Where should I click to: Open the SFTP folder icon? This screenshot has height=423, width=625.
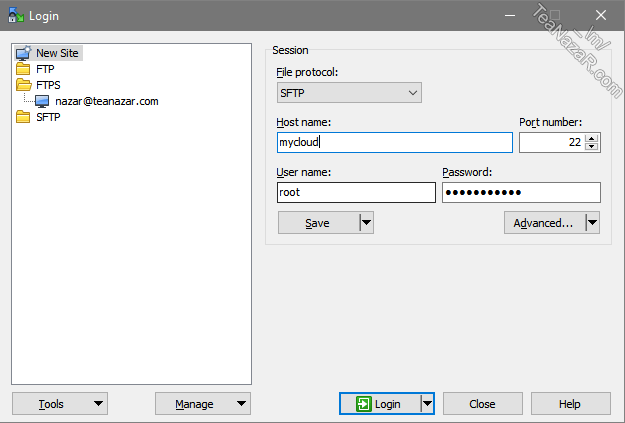coord(23,117)
